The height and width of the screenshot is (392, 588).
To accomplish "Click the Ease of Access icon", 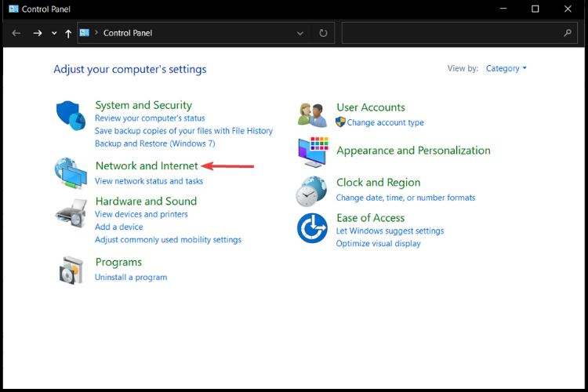I will point(312,228).
